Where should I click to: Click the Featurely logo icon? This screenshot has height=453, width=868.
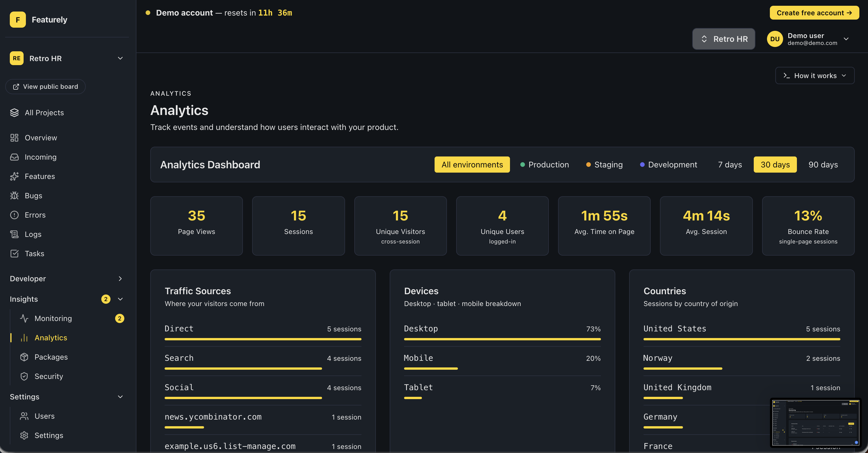pos(18,20)
